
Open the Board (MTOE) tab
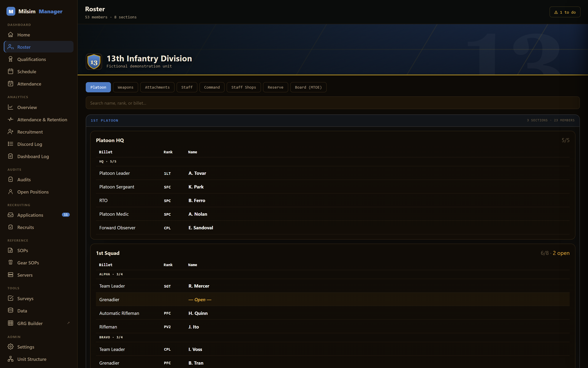[x=308, y=87]
